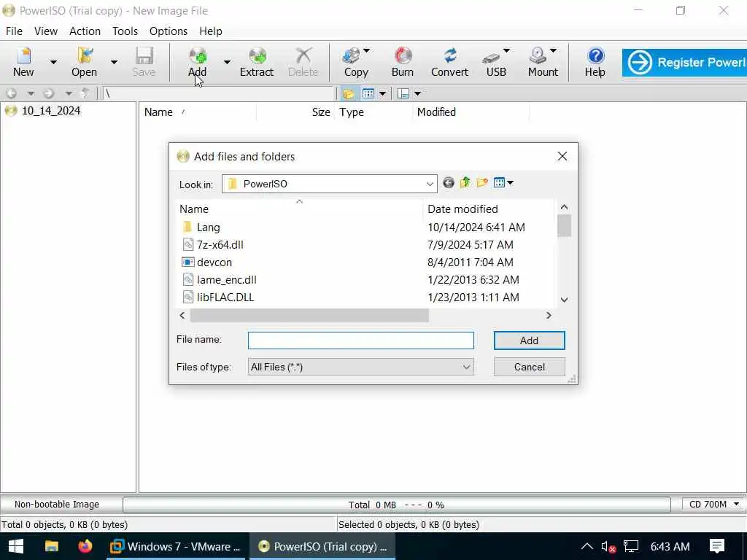Open the Options menu
Image resolution: width=747 pixels, height=560 pixels.
tap(169, 31)
